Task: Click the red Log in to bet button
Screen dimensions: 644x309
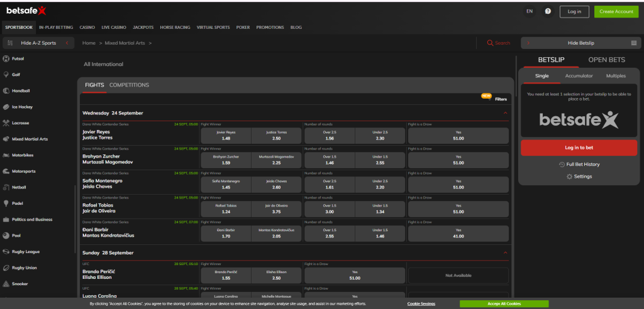Action: 579,148
